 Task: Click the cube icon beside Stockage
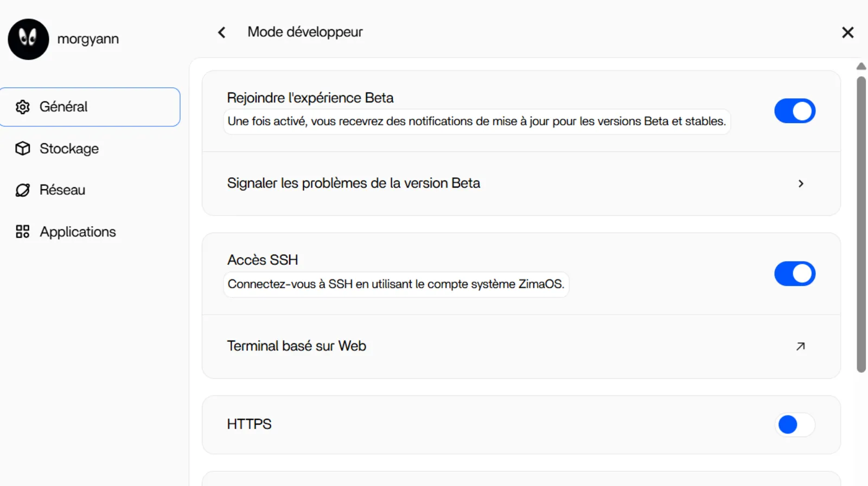click(23, 149)
